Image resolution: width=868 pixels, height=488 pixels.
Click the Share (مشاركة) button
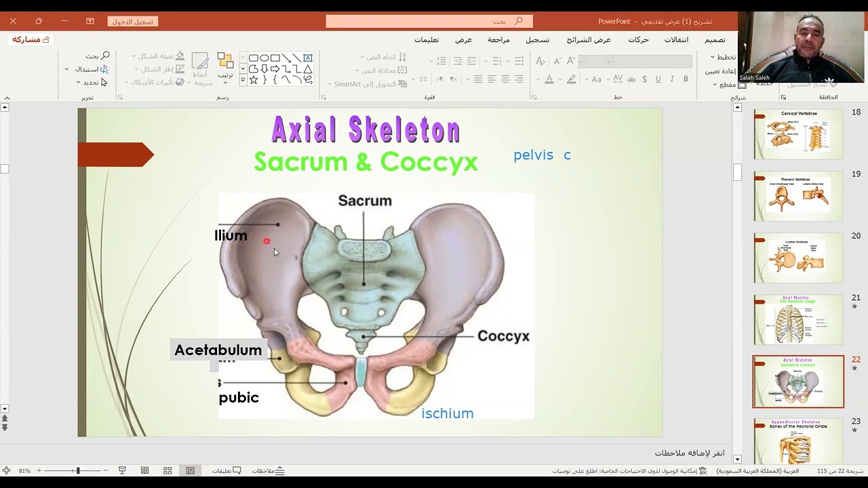click(31, 39)
